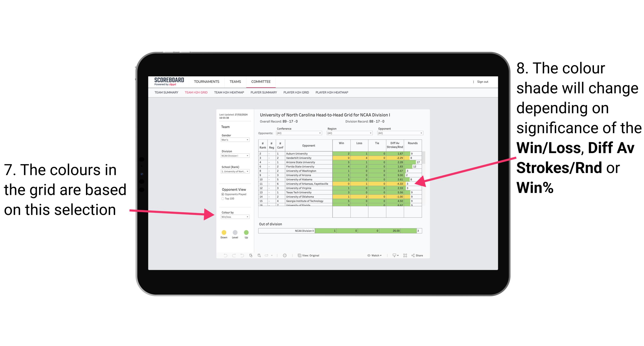This screenshot has height=346, width=644.
Task: Click the screen/display icon
Action: tap(393, 255)
